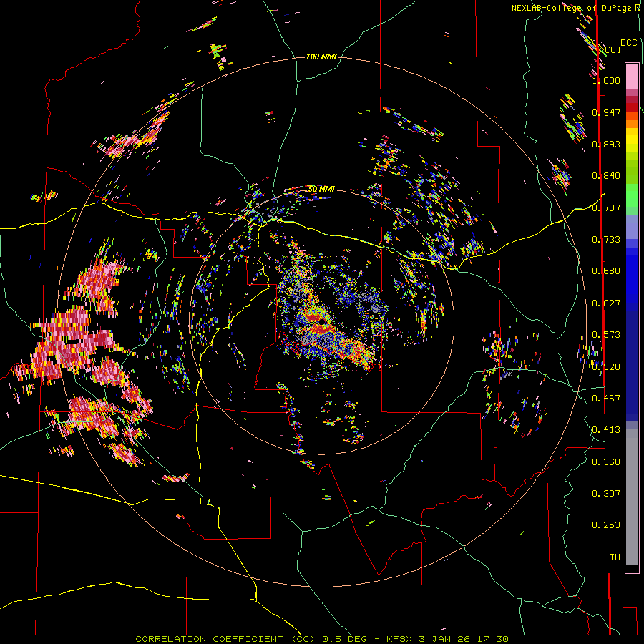Click the 0.947 legend value
Viewport: 644px width, 644px height.
(606, 112)
